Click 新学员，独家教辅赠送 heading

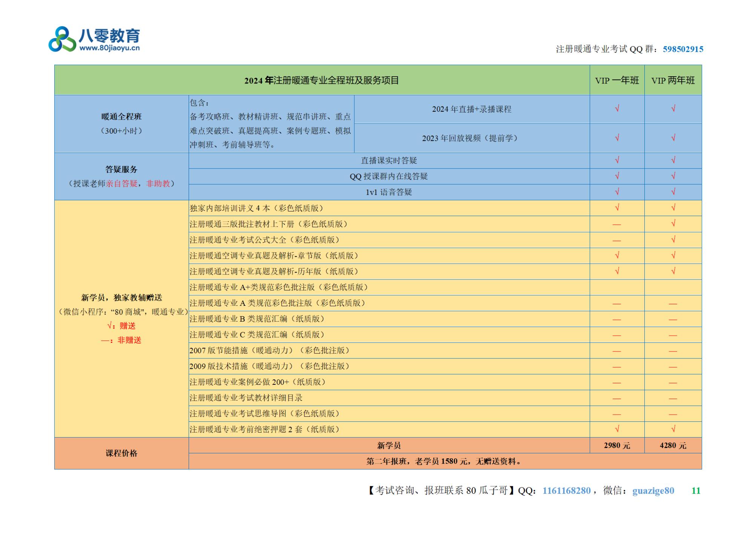point(121,298)
